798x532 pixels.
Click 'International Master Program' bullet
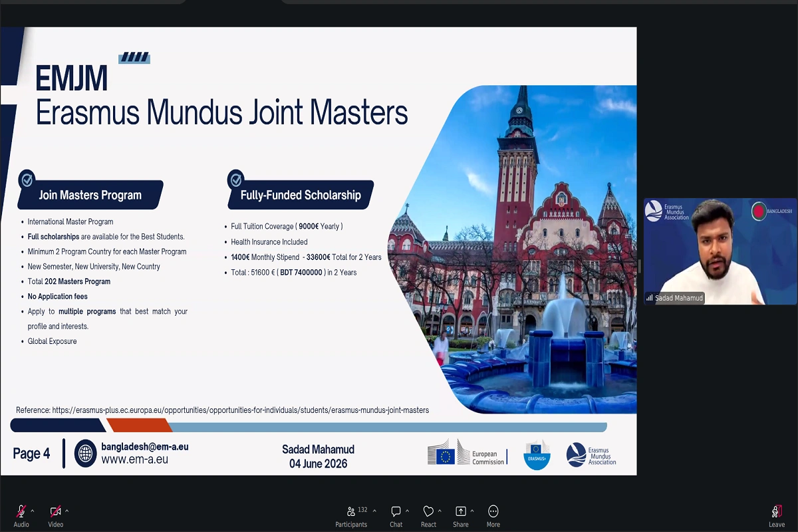point(70,221)
